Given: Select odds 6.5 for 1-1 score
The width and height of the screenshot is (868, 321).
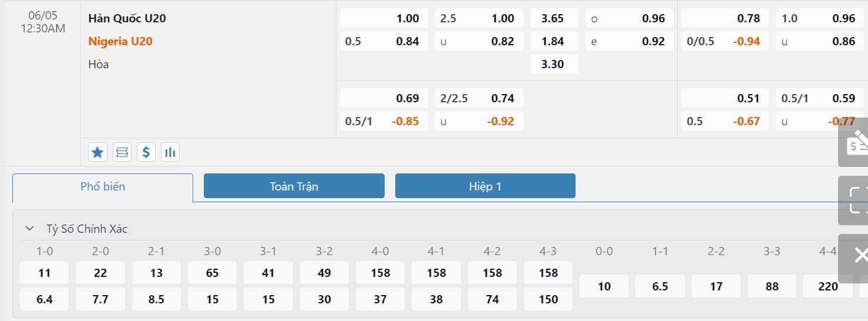Looking at the screenshot, I should pyautogui.click(x=660, y=286).
